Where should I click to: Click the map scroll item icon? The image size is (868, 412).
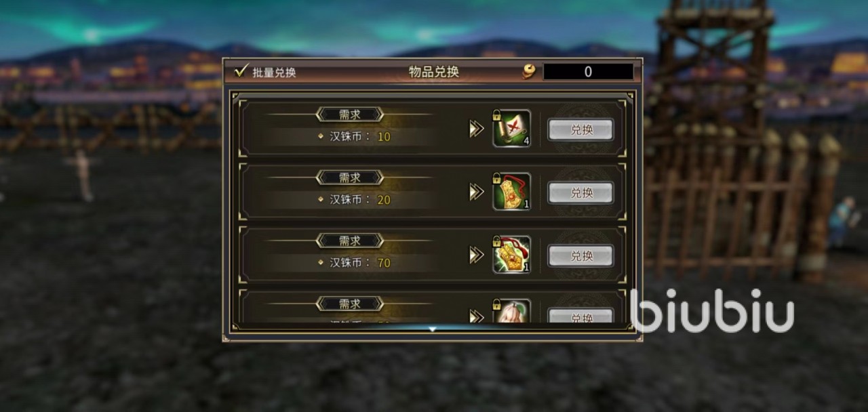click(x=511, y=129)
